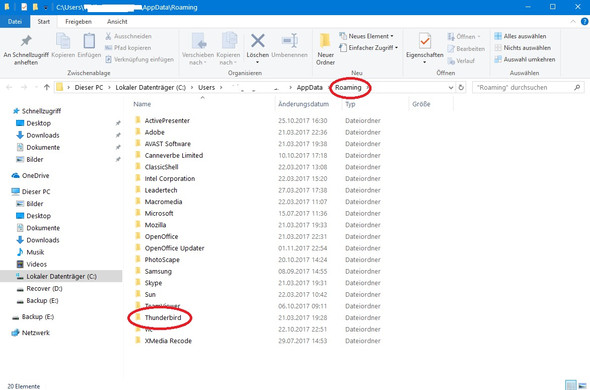Viewport: 590px width, 390px height.
Task: Open recent locations dropdown arrow
Action: pos(36,87)
